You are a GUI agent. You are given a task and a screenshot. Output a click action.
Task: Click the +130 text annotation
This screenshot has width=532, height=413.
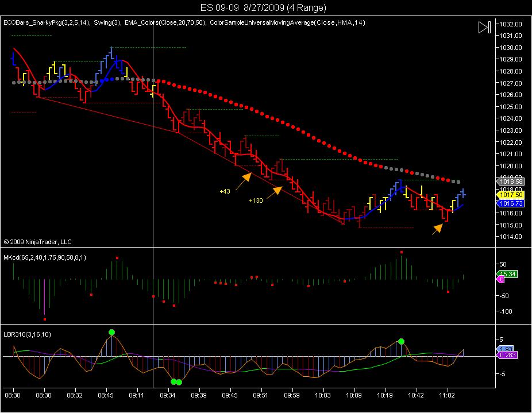(256, 200)
